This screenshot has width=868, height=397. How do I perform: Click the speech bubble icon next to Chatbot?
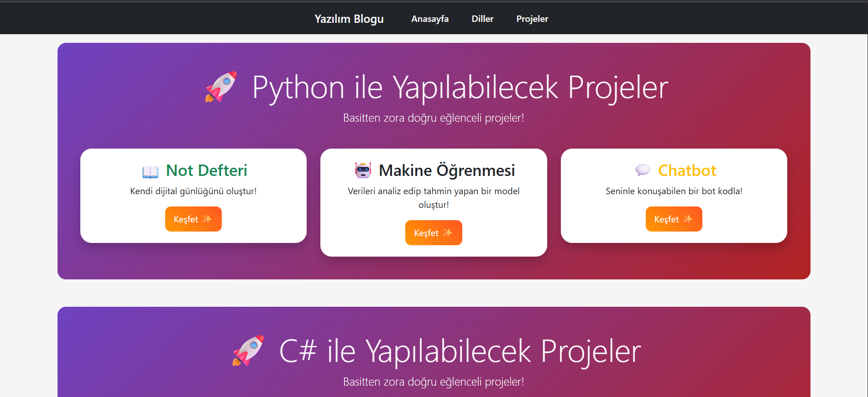coord(643,170)
